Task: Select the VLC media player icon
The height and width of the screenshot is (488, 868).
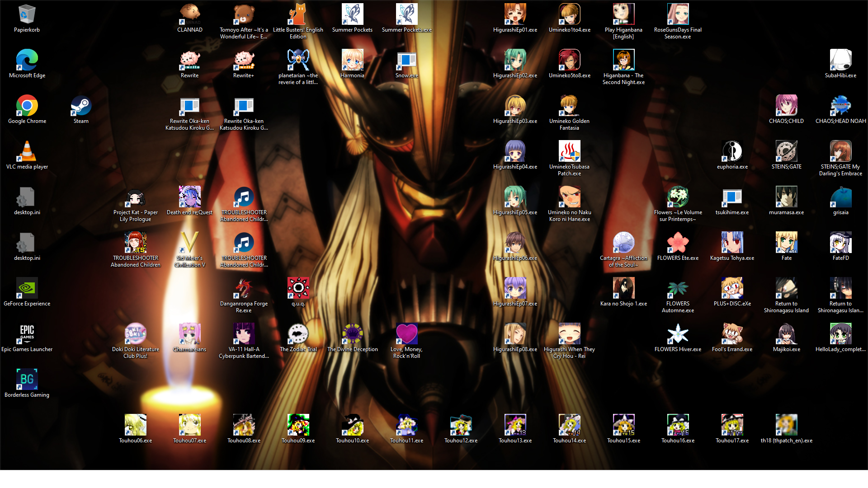Action: click(x=27, y=151)
